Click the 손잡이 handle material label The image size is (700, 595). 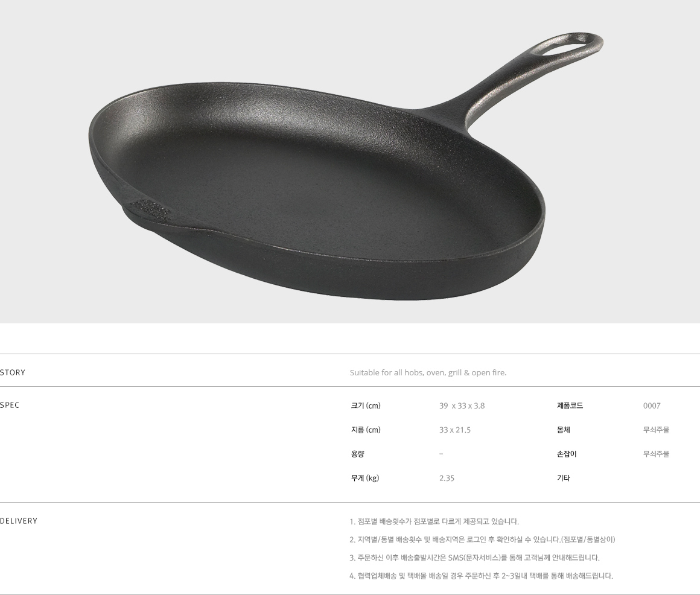click(x=567, y=454)
